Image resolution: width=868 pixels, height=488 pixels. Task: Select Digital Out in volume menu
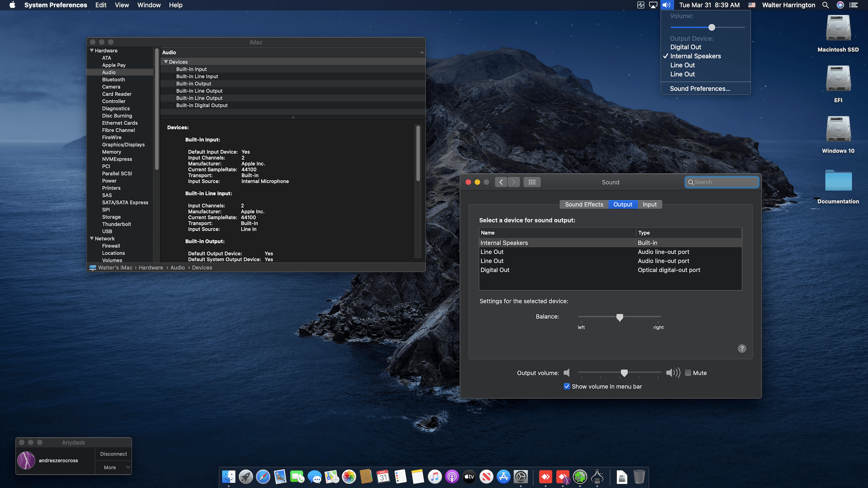pyautogui.click(x=685, y=47)
